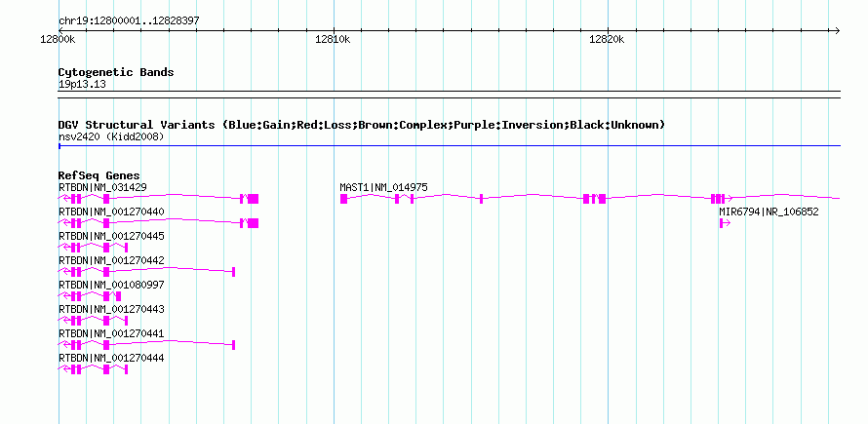Click the last exon block of RTBDN NM_031429
This screenshot has height=424, width=868.
[254, 199]
